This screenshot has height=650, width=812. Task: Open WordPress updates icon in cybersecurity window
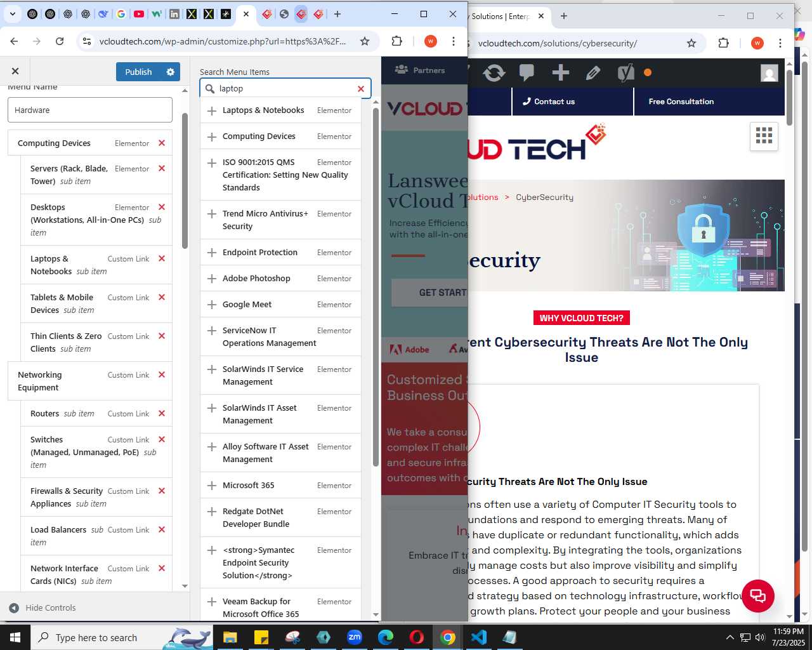click(494, 73)
